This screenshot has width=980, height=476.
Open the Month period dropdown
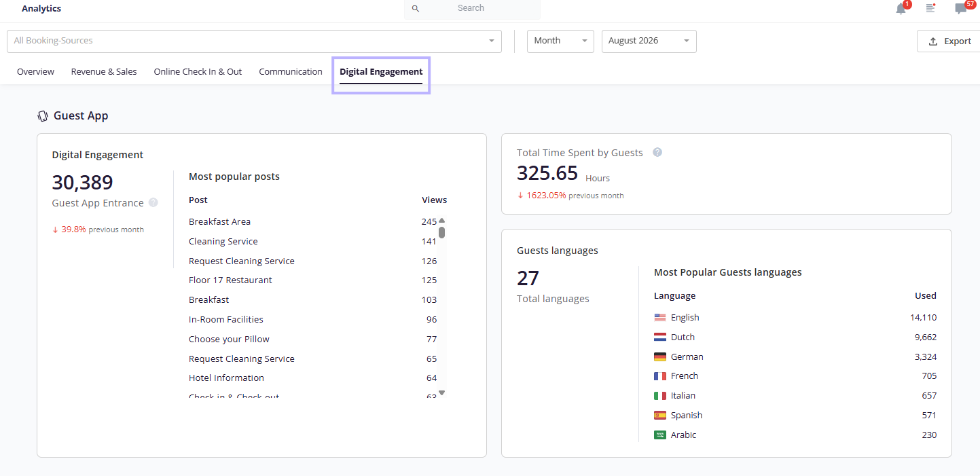tap(560, 41)
